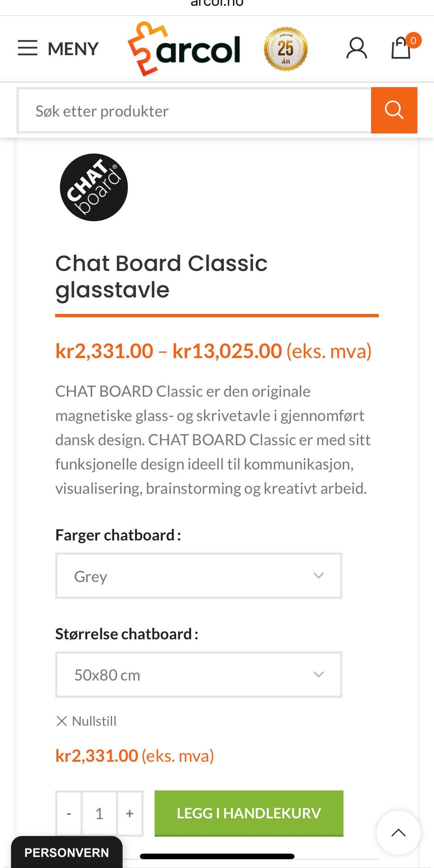This screenshot has height=868, width=434.
Task: Click the chevron in the Grey color selector
Action: [x=319, y=575]
